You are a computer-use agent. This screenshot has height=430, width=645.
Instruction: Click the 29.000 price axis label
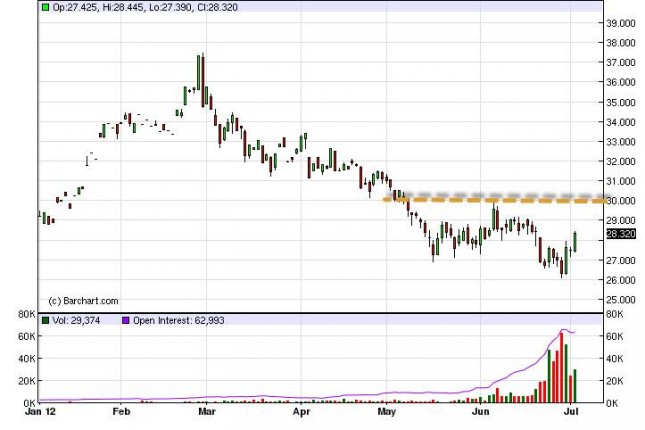coord(621,221)
